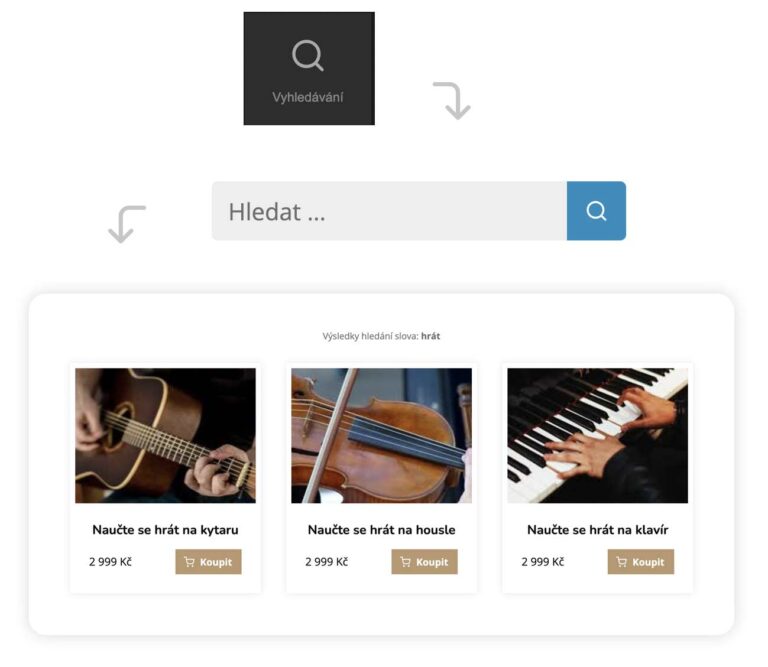This screenshot has width=768, height=667.
Task: Click the bold search keyword hrát
Action: tap(430, 337)
